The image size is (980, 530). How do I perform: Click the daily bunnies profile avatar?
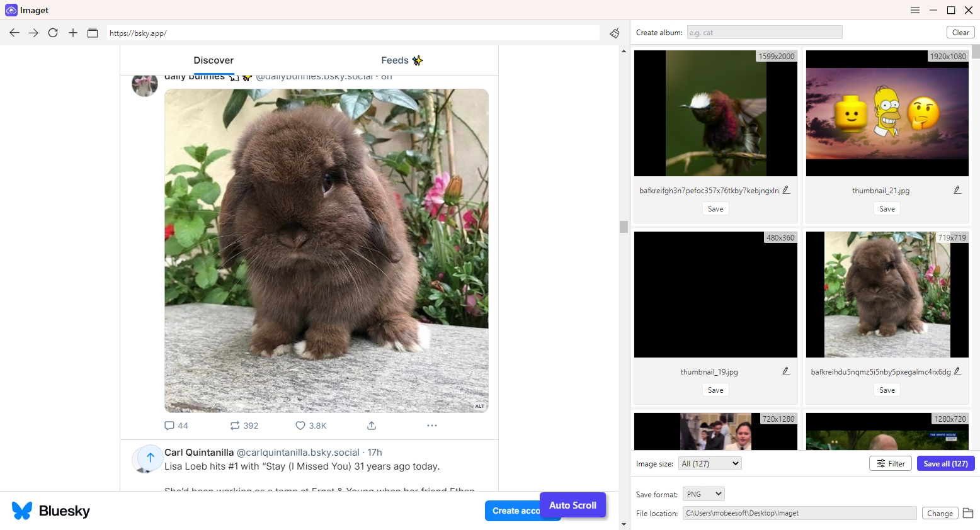click(x=144, y=86)
